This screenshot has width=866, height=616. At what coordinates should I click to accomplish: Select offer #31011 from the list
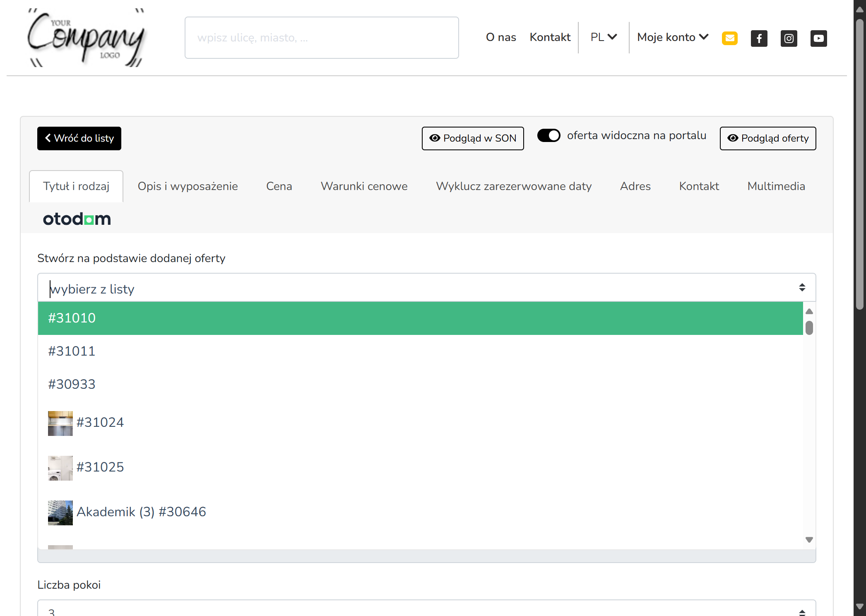(x=420, y=351)
